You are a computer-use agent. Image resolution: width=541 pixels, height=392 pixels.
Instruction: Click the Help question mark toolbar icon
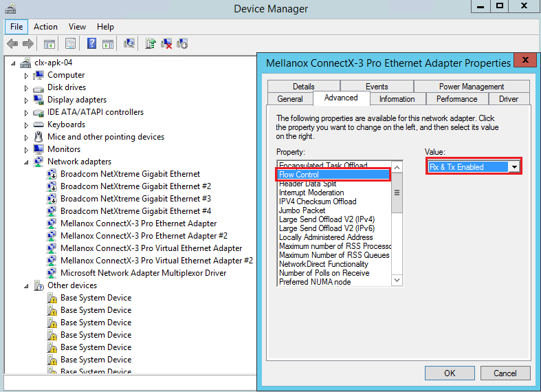pos(91,44)
